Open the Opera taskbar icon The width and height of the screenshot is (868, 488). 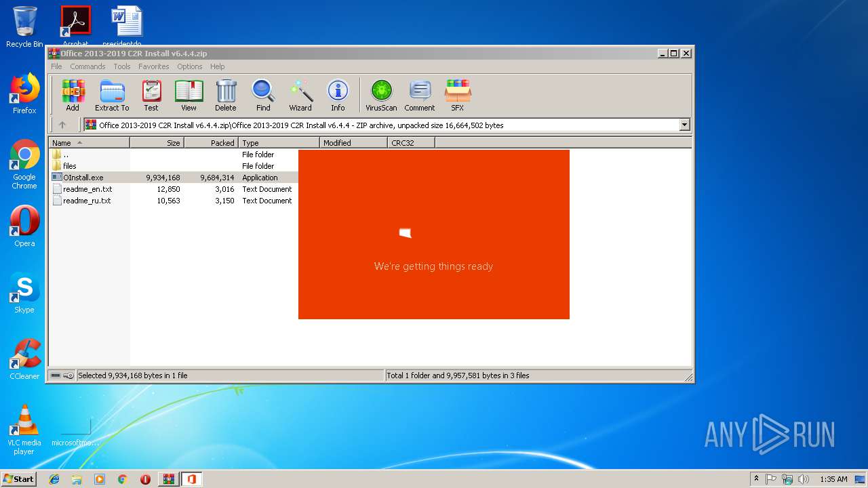(145, 479)
